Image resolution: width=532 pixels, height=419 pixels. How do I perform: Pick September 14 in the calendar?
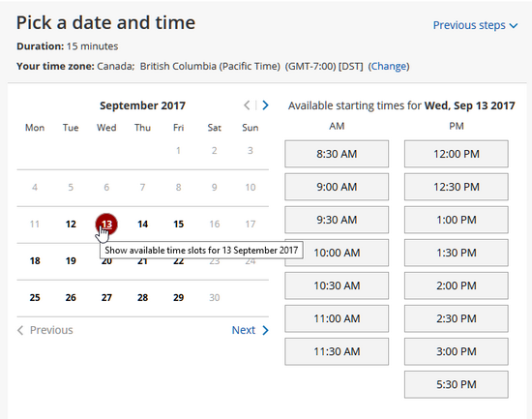click(x=142, y=224)
